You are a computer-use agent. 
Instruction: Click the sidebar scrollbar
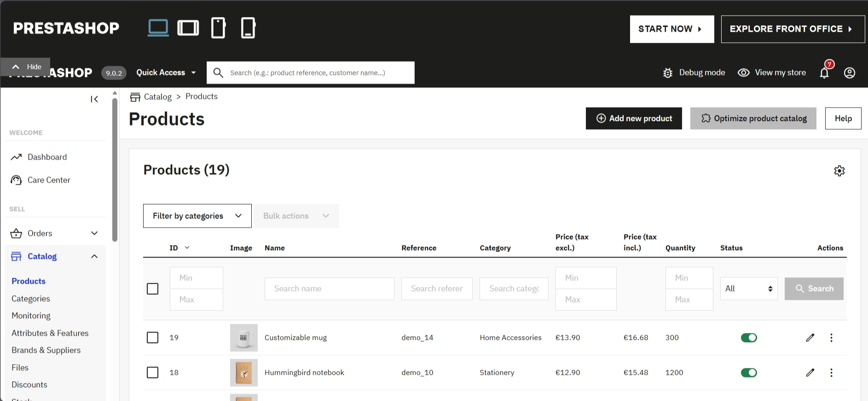115,170
